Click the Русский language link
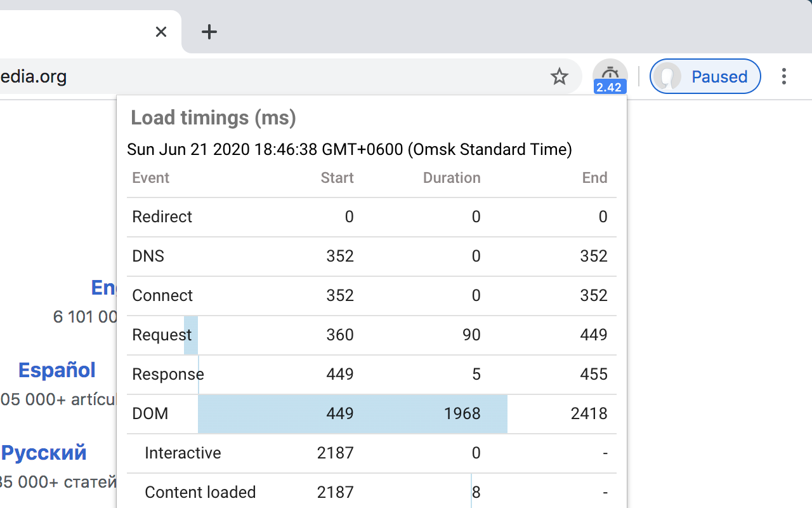The image size is (812, 508). click(x=44, y=453)
